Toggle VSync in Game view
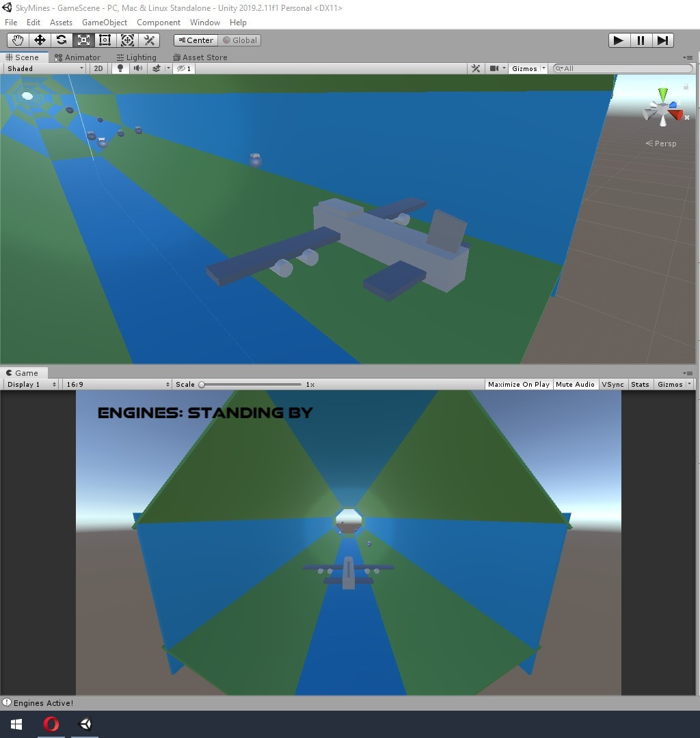The image size is (700, 738). click(x=613, y=384)
